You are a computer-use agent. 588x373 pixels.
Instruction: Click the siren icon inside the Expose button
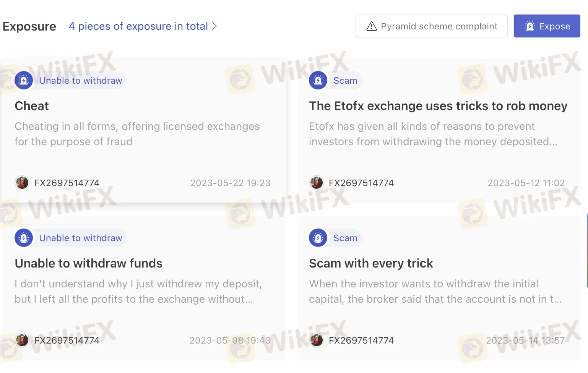(530, 26)
